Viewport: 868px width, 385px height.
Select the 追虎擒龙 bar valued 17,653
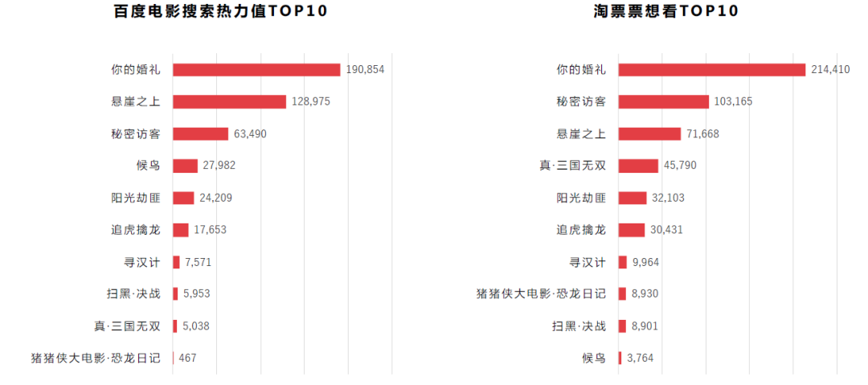point(181,230)
